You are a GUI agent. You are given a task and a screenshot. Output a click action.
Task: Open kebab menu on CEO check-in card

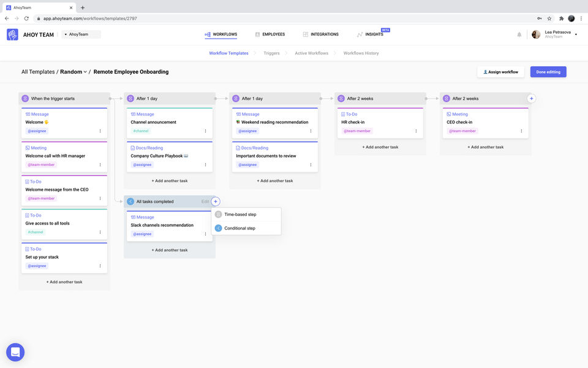tap(522, 131)
